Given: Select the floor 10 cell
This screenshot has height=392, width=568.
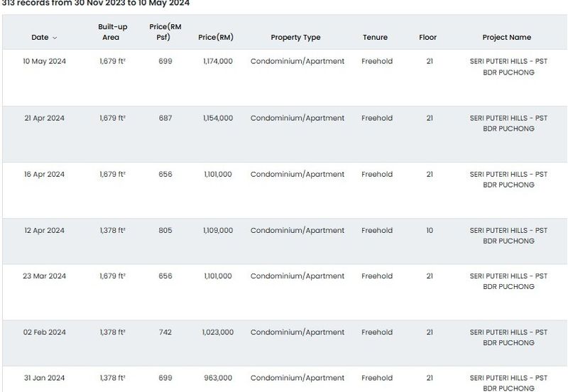Looking at the screenshot, I should click(430, 231).
